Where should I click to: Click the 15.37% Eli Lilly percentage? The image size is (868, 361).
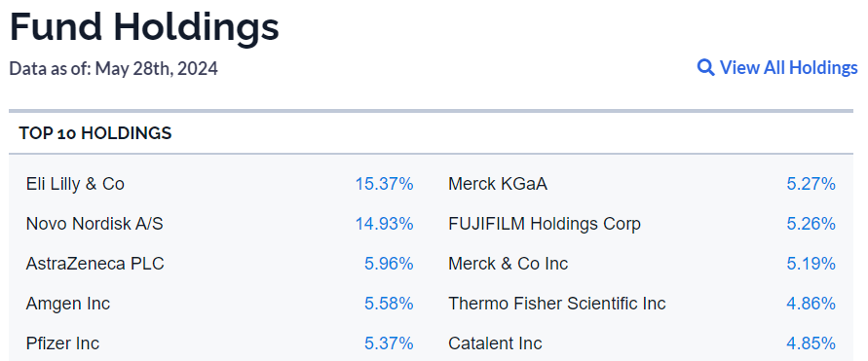[x=384, y=184]
